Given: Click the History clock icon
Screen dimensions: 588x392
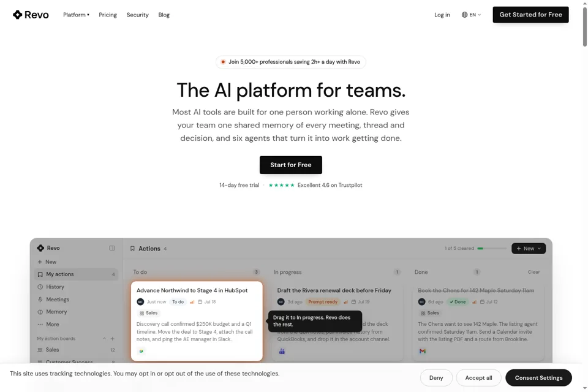Looking at the screenshot, I should tap(40, 287).
